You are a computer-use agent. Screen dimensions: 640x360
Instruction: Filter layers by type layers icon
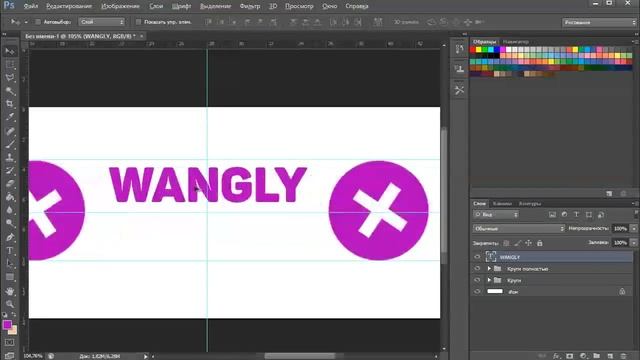tap(576, 214)
